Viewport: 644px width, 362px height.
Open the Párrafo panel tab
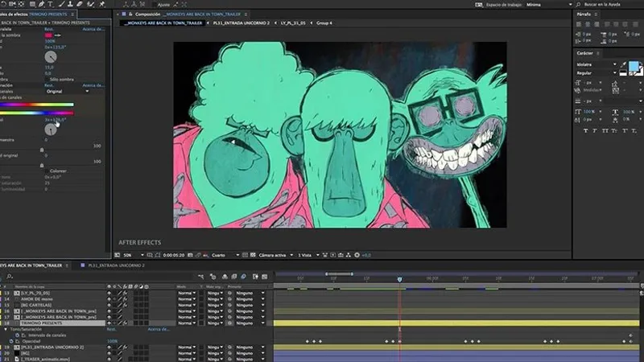click(x=584, y=14)
